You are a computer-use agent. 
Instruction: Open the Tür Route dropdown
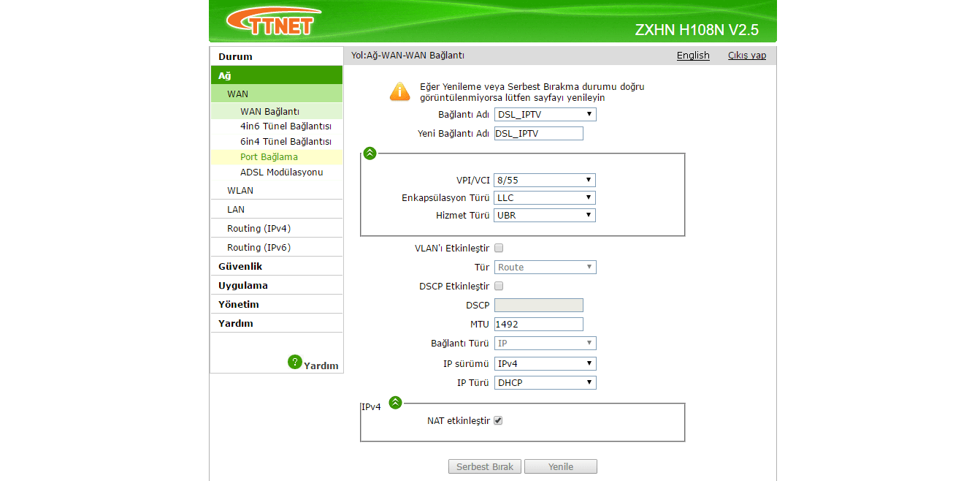click(x=545, y=268)
